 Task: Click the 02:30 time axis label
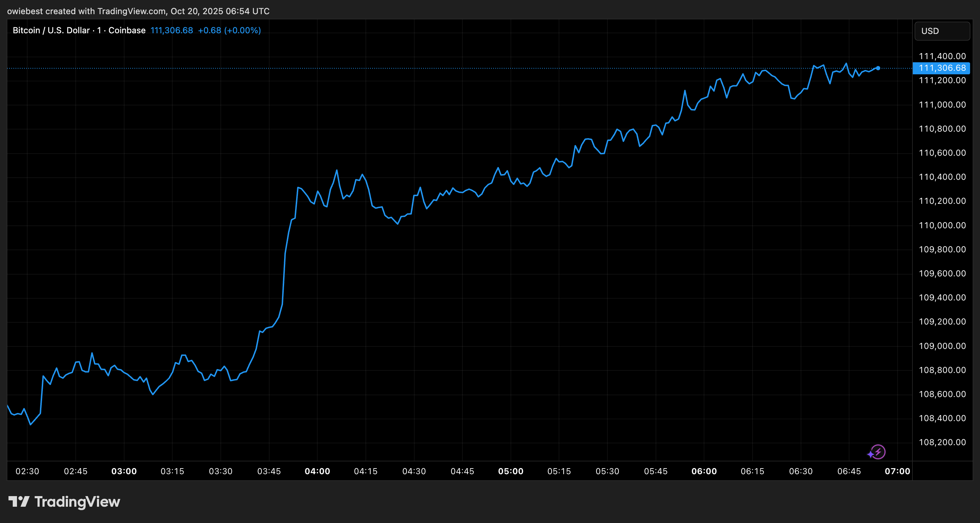[27, 471]
